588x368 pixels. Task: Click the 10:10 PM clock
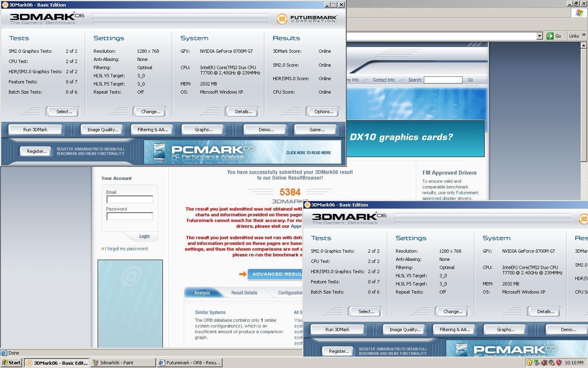tap(575, 363)
